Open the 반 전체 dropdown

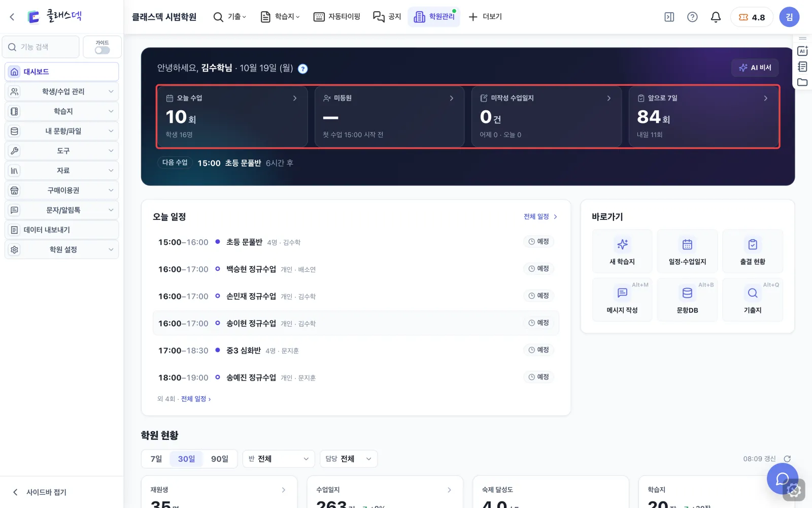[x=279, y=459]
